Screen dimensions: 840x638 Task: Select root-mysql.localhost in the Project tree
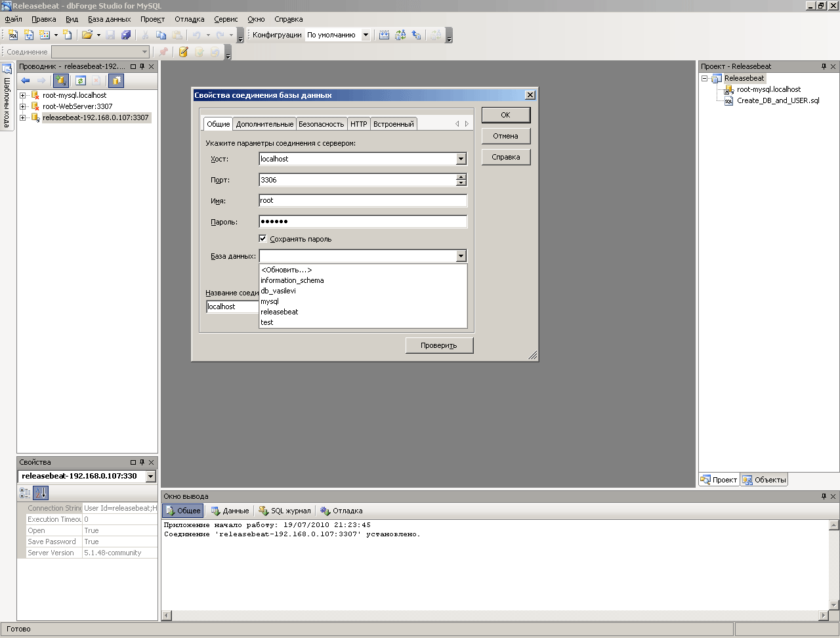pos(768,89)
